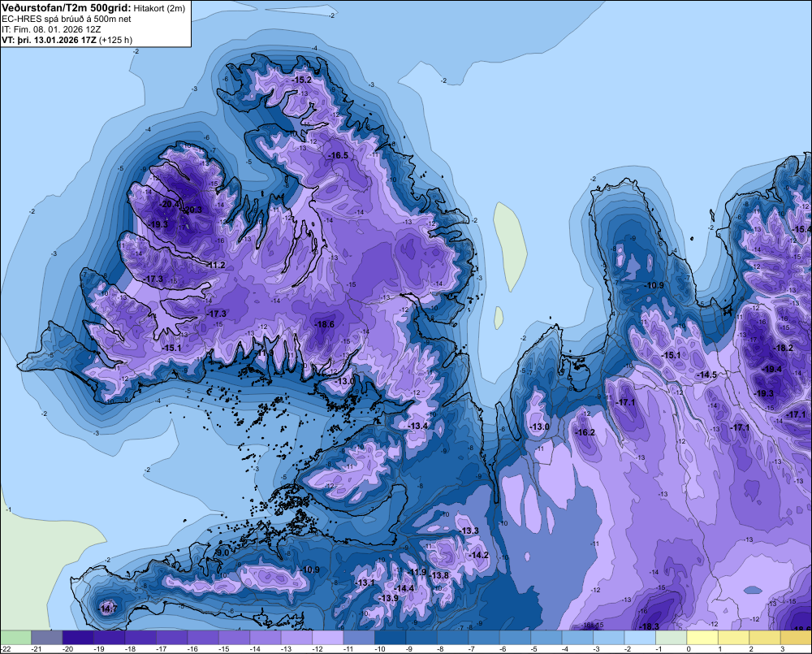Image resolution: width=812 pixels, height=654 pixels.
Task: Click the -16.2 temperature label
Action: [x=585, y=432]
